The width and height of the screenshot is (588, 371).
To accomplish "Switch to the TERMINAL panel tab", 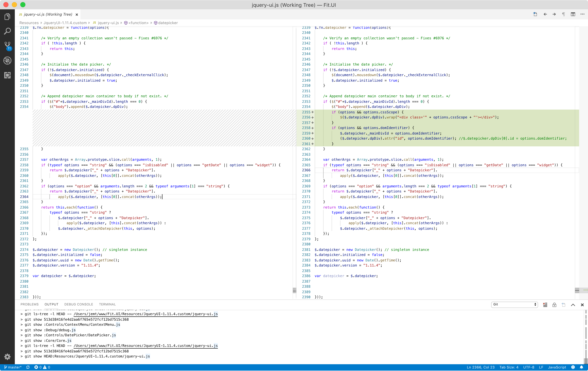I will tap(107, 304).
